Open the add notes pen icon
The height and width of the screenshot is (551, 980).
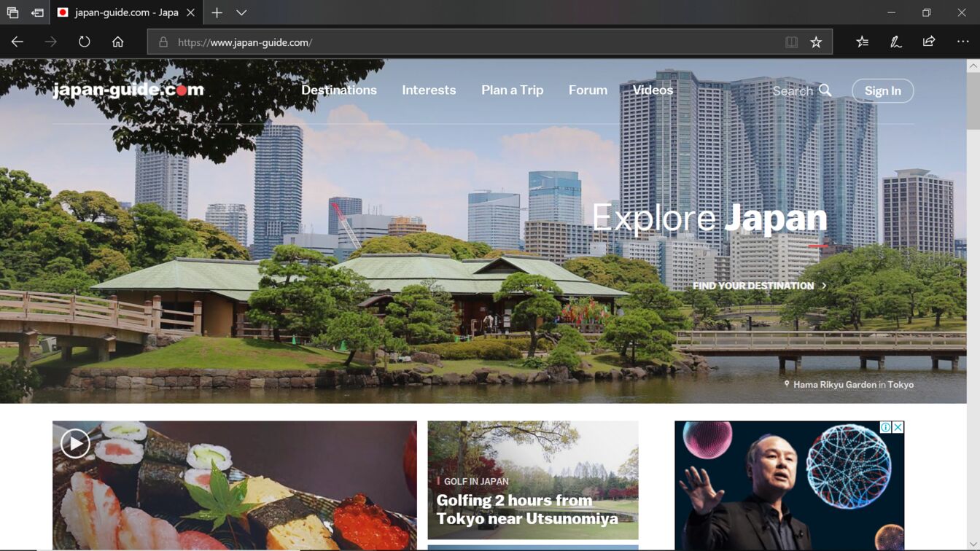click(x=896, y=42)
